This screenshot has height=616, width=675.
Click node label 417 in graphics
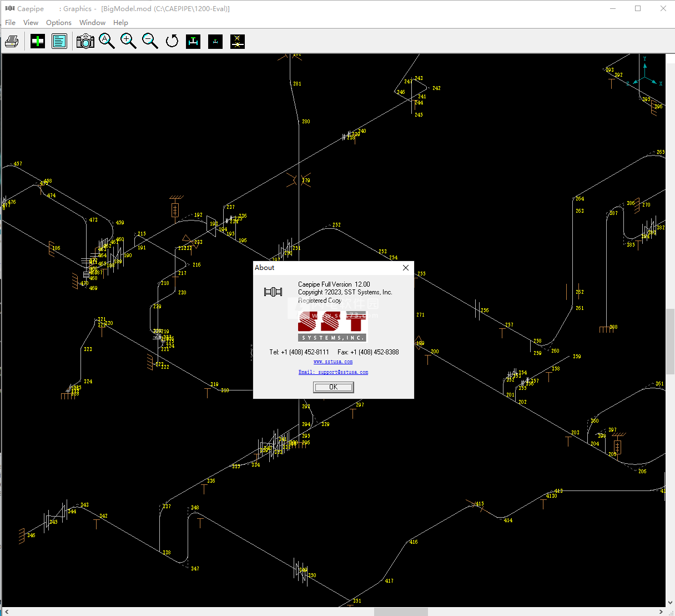coord(389,581)
